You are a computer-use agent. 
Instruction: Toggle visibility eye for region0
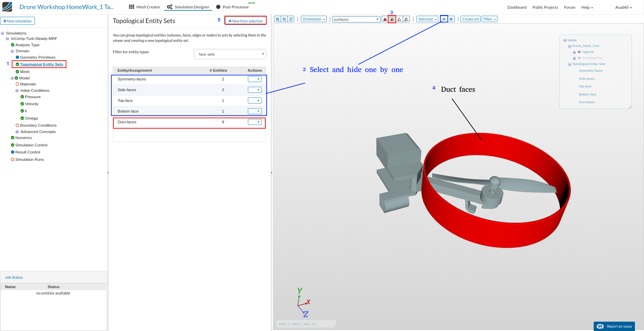(x=579, y=52)
